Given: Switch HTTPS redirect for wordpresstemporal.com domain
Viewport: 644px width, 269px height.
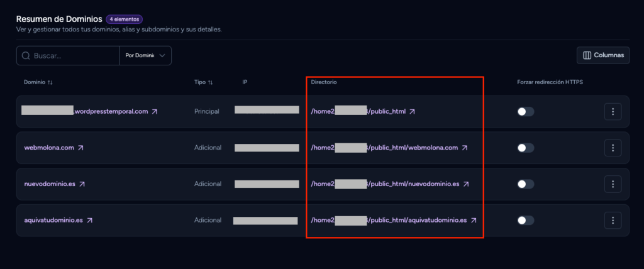Looking at the screenshot, I should [x=525, y=112].
